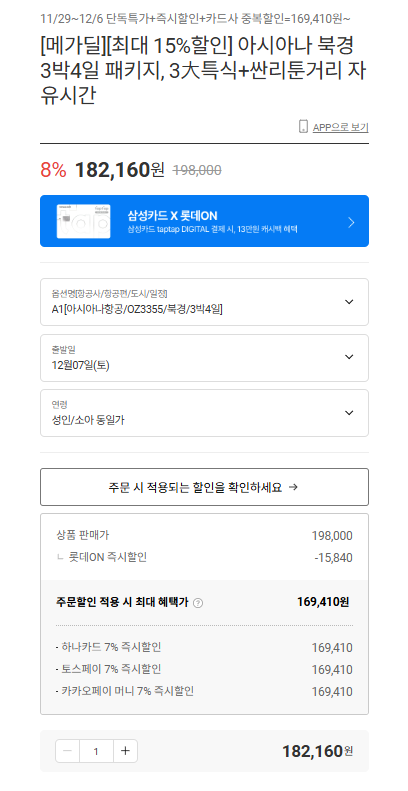
Task: Decrease quantity with the minus button
Action: click(x=67, y=751)
